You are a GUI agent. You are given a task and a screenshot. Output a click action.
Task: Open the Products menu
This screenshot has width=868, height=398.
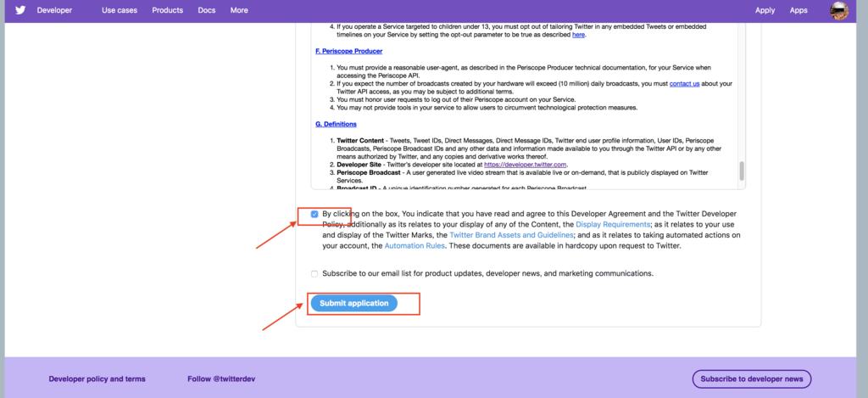(x=168, y=10)
